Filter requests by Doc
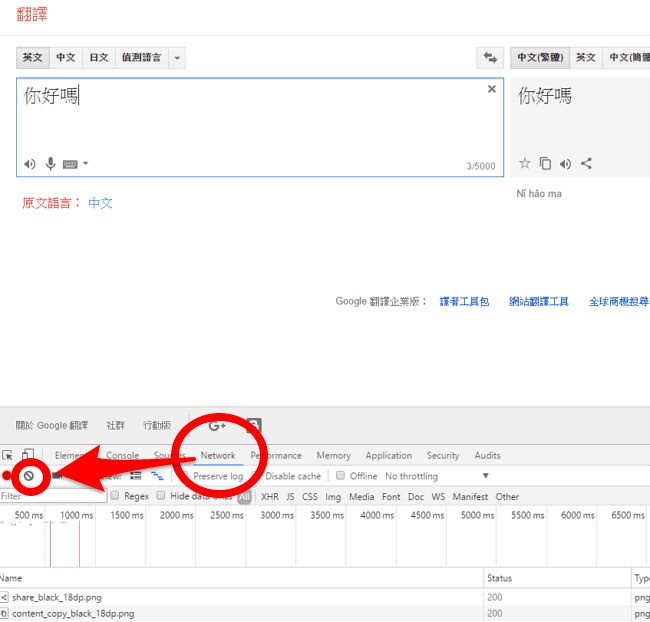The height and width of the screenshot is (622, 650). pyautogui.click(x=416, y=496)
